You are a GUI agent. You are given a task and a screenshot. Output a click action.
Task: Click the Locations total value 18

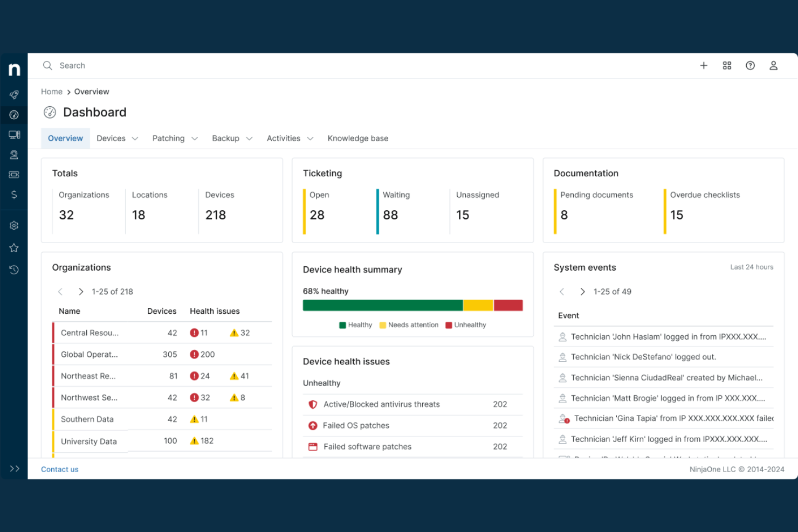coord(139,215)
